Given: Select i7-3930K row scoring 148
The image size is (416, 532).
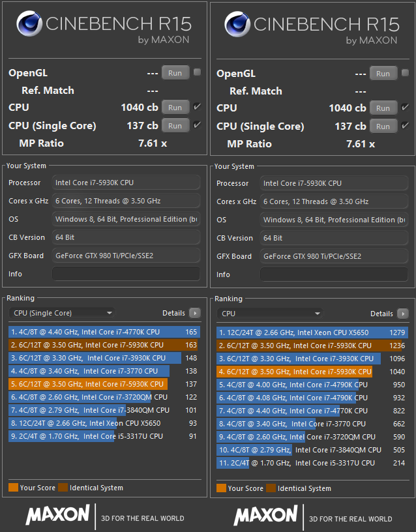Looking at the screenshot, I should pos(104,358).
